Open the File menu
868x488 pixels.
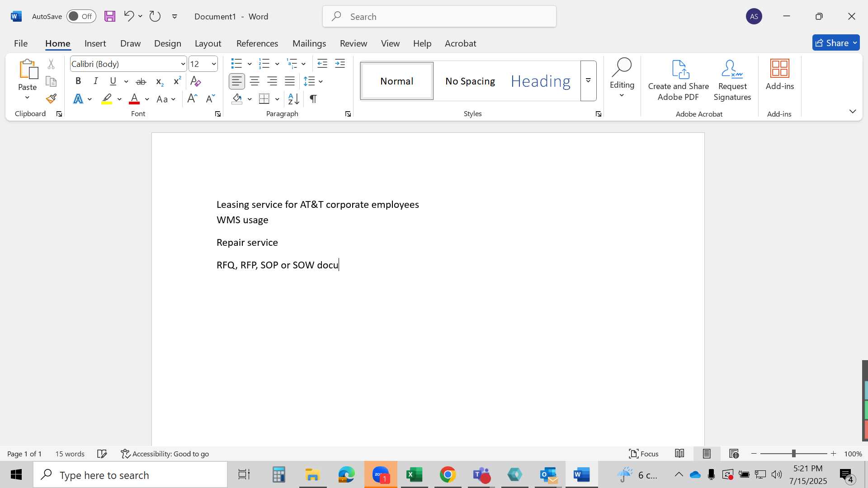point(21,43)
